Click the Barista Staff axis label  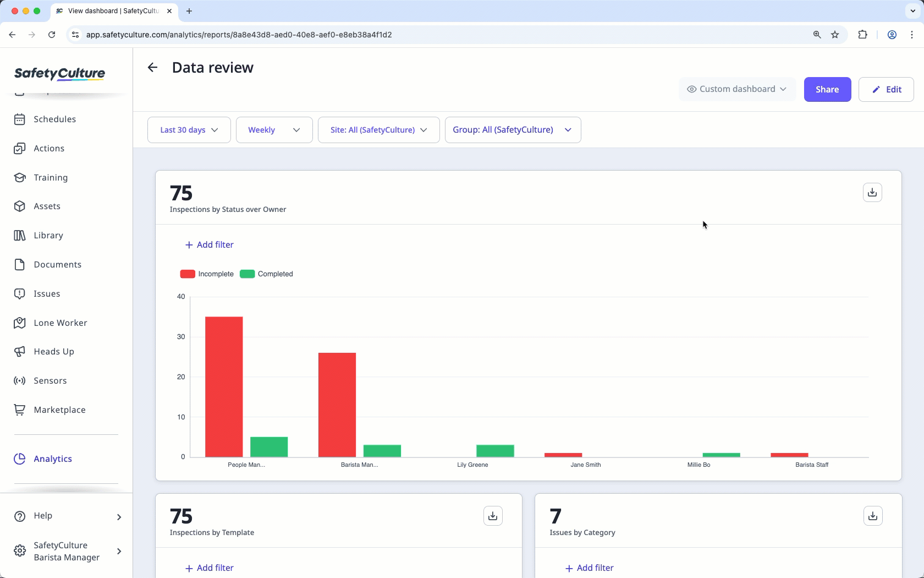coord(812,465)
